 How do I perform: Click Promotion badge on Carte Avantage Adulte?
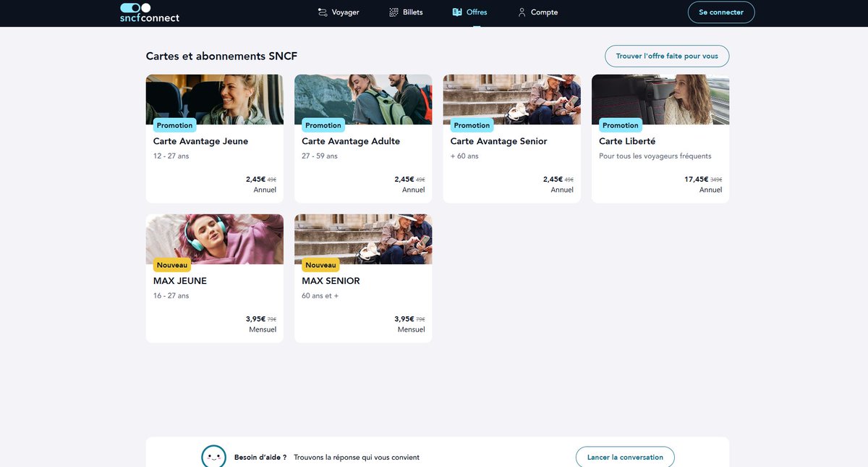pyautogui.click(x=323, y=125)
